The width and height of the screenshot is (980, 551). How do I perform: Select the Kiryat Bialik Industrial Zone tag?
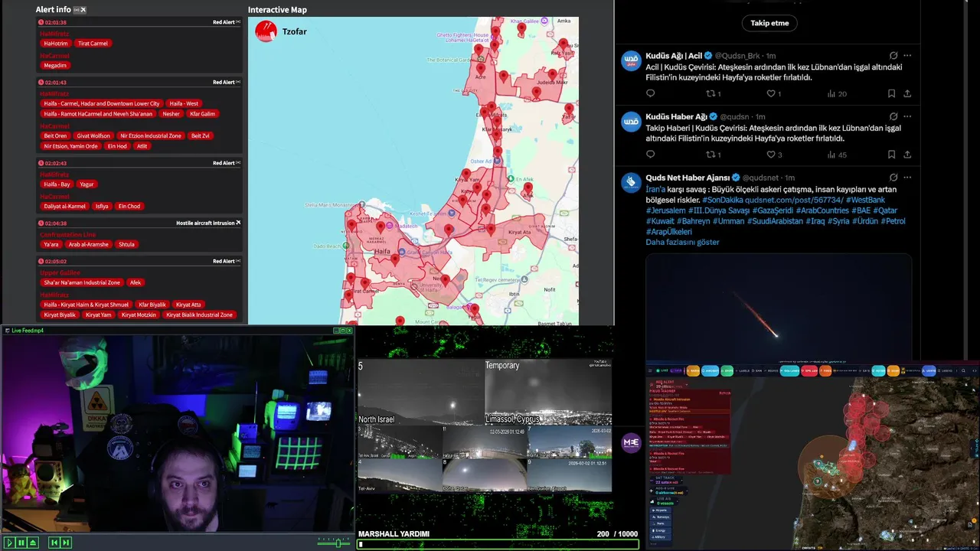pyautogui.click(x=199, y=315)
